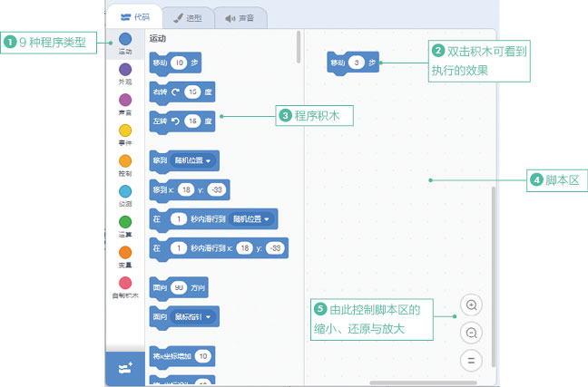Click the script area vertical scrollbar

tap(493, 276)
